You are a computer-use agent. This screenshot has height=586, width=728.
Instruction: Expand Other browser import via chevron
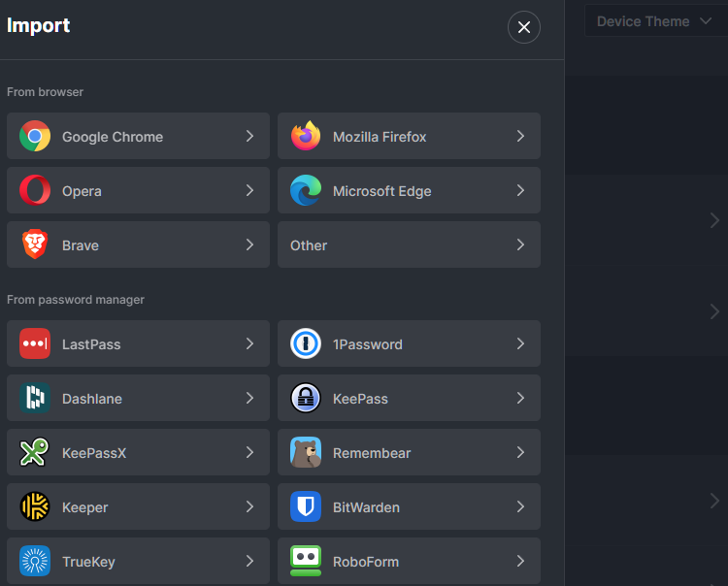coord(520,244)
